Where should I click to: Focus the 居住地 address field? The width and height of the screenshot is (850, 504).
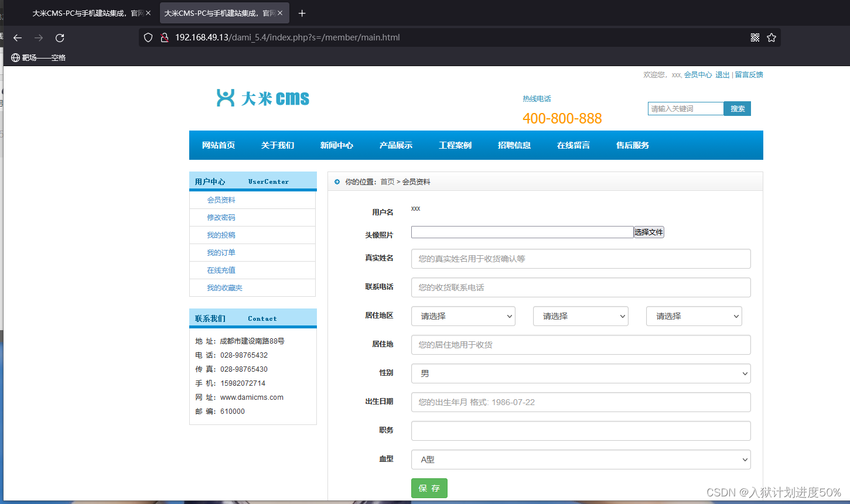(581, 345)
